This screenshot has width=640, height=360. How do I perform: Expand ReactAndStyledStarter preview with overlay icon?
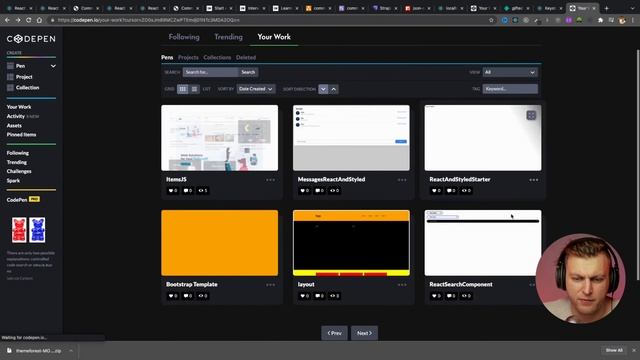point(531,115)
